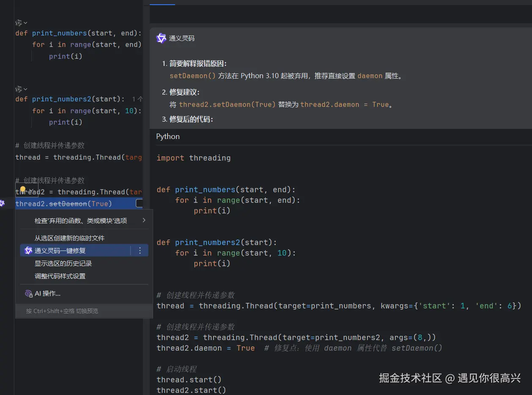The height and width of the screenshot is (395, 532).
Task: Click hint text 按 Ctrl+Shift+空格 切换预览
Action: click(x=62, y=311)
